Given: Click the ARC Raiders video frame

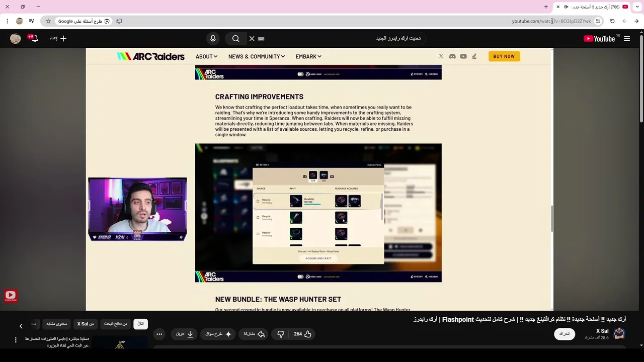Looking at the screenshot, I should tap(319, 179).
